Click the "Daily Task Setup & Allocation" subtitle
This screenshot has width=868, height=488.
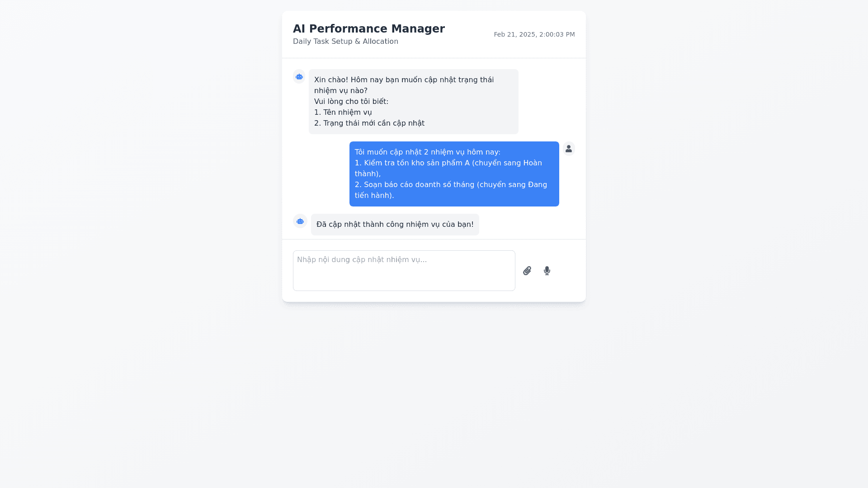[x=345, y=42]
